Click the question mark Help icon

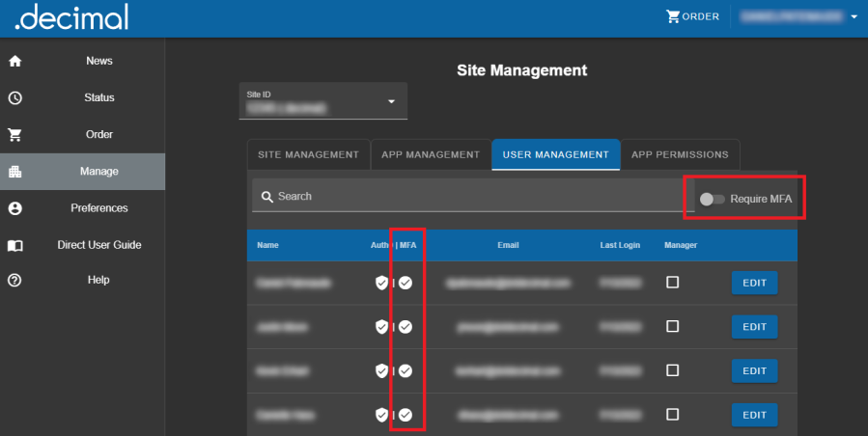(x=14, y=280)
